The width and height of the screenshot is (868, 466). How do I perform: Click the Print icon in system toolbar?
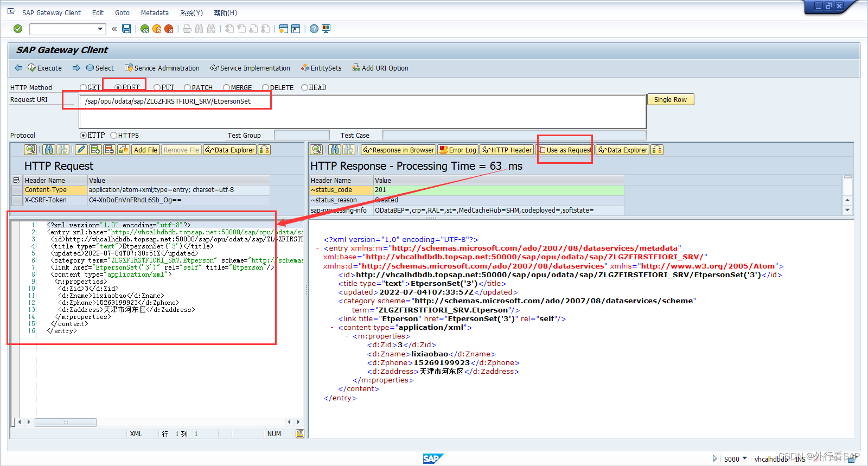(x=187, y=29)
